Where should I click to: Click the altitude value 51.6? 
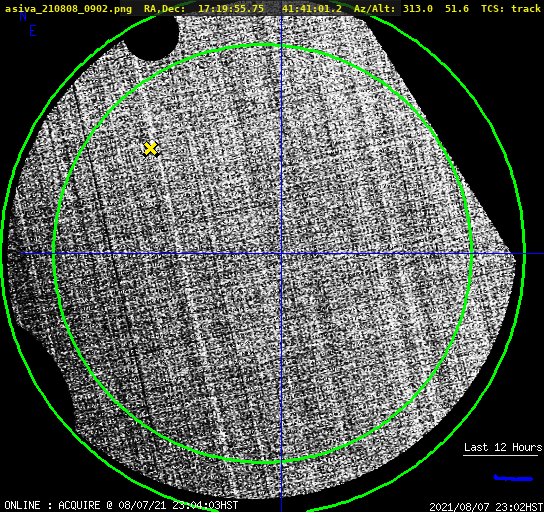click(457, 9)
